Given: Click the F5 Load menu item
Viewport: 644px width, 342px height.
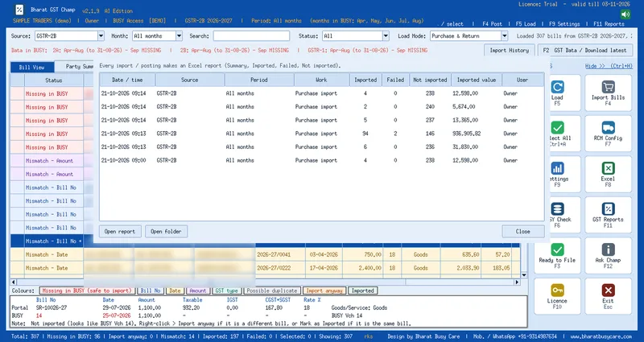Looking at the screenshot, I should point(526,24).
